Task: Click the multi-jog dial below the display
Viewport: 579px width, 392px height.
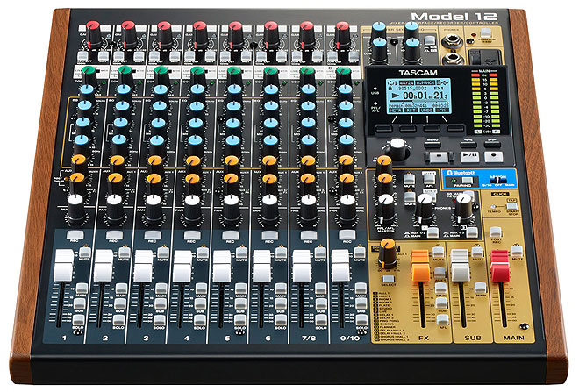Action: point(397,146)
